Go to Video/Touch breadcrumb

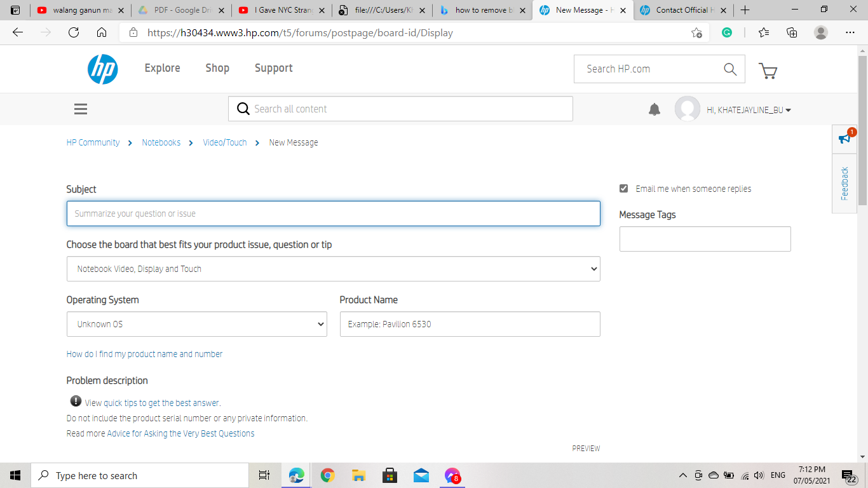(225, 142)
